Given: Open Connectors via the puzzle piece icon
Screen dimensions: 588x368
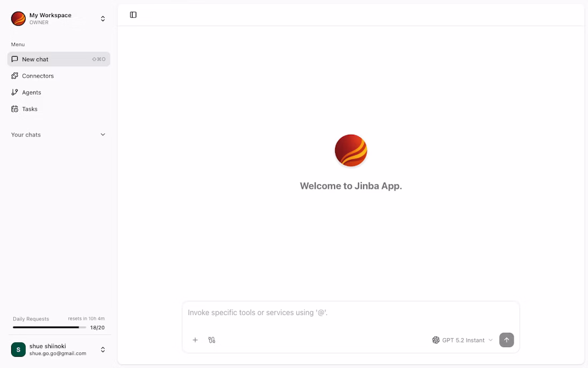Looking at the screenshot, I should [x=14, y=75].
